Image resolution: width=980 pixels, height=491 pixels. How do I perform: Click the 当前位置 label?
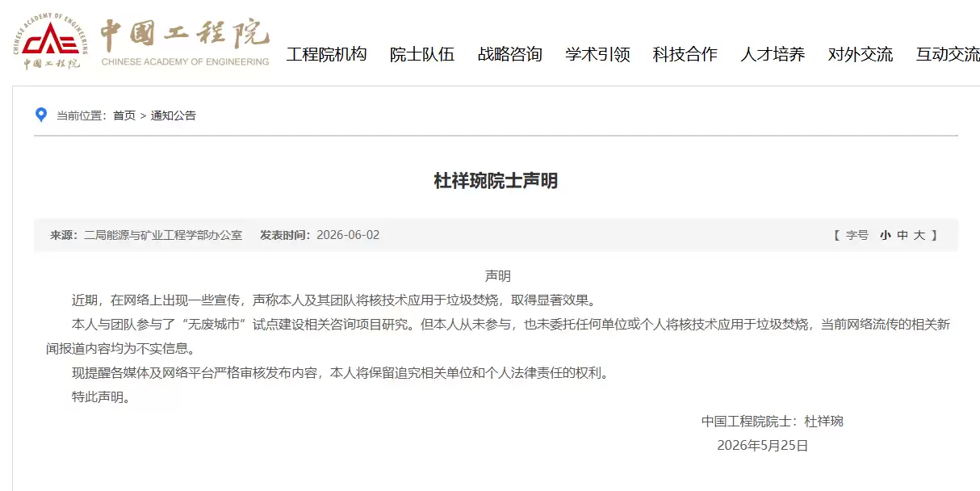click(82, 115)
